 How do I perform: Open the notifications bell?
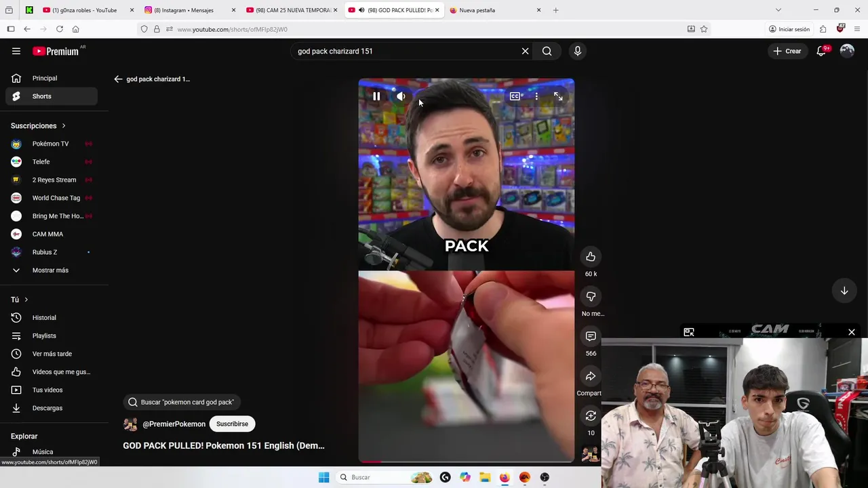tap(821, 51)
